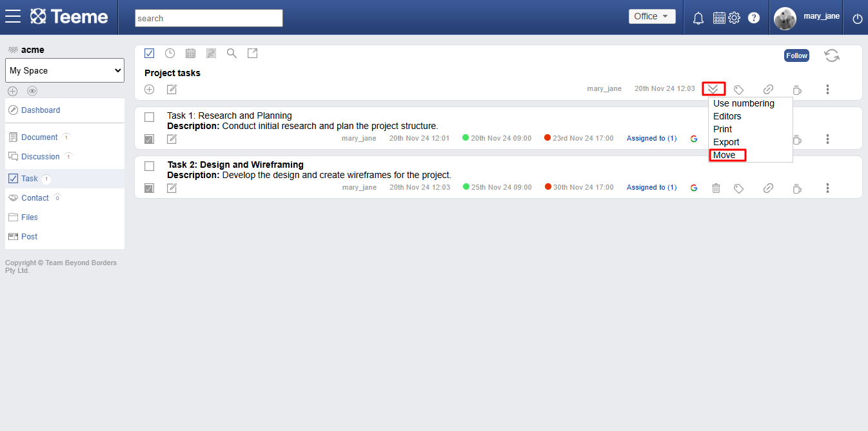868x431 pixels.
Task: Open the Office dropdown
Action: (652, 17)
